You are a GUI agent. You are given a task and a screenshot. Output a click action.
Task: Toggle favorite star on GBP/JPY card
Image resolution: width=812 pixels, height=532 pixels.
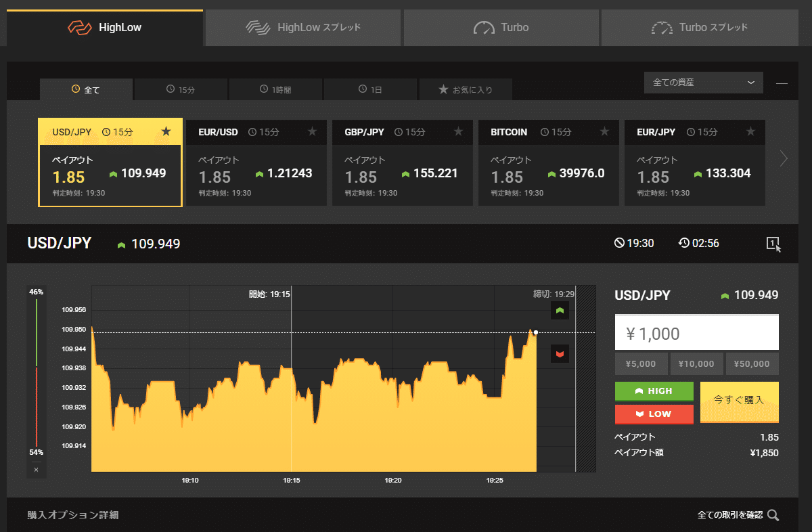coord(458,131)
